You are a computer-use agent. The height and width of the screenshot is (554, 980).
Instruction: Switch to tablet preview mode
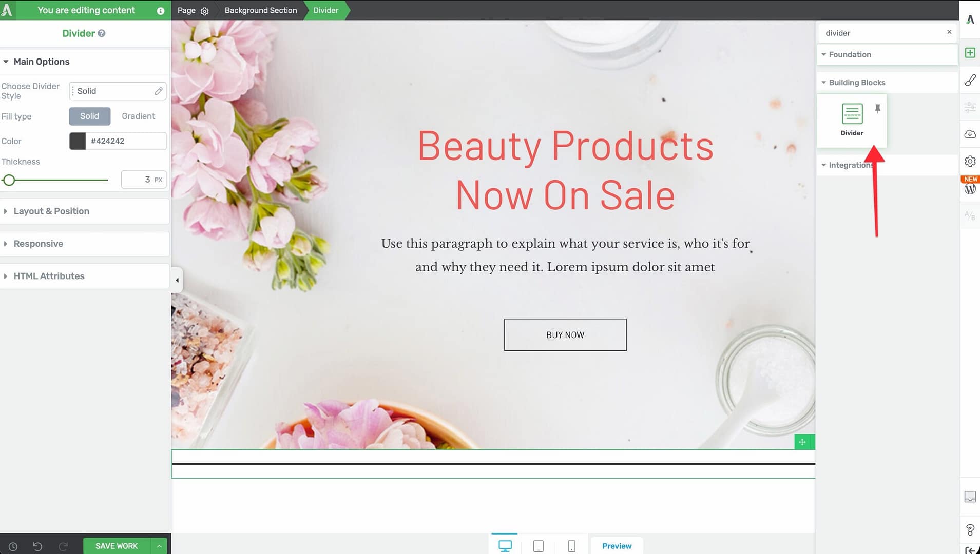pos(538,546)
